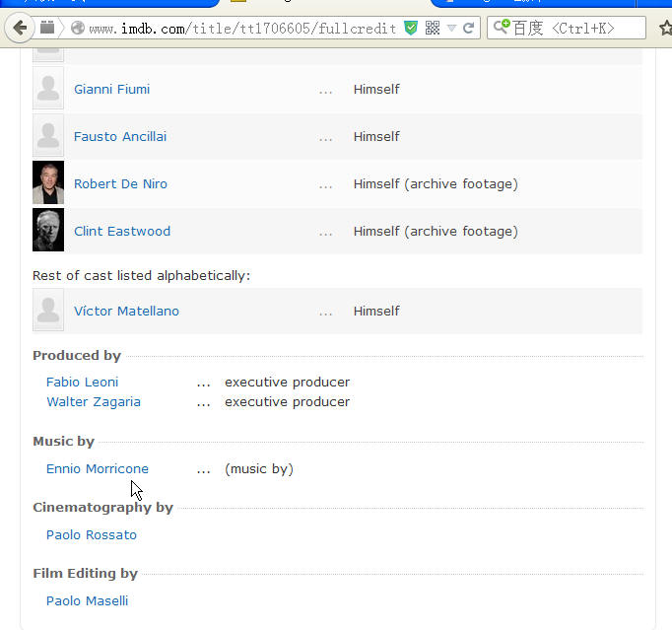Image resolution: width=672 pixels, height=630 pixels.
Task: Click the page history icon left of the URL
Action: coord(47,28)
